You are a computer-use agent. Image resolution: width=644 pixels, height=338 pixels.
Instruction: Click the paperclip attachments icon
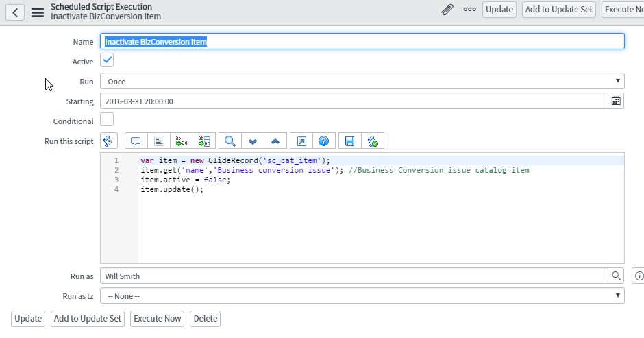click(x=447, y=10)
